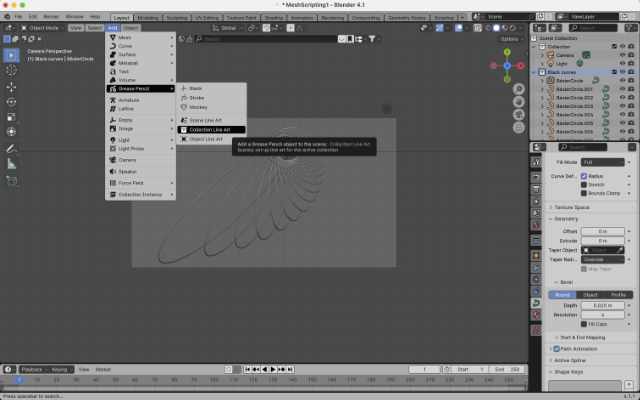This screenshot has width=640, height=400.
Task: Select the Profile bevel mode button
Action: pyautogui.click(x=618, y=294)
